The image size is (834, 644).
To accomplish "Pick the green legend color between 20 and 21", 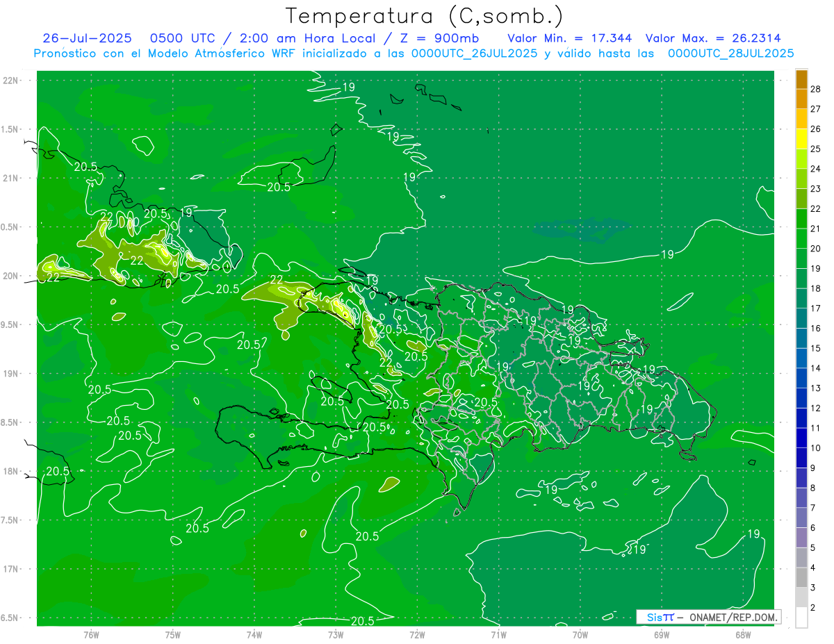I will click(801, 238).
